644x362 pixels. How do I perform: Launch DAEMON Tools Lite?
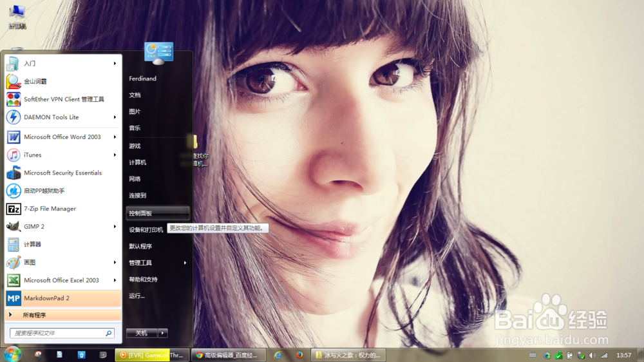tap(63, 117)
